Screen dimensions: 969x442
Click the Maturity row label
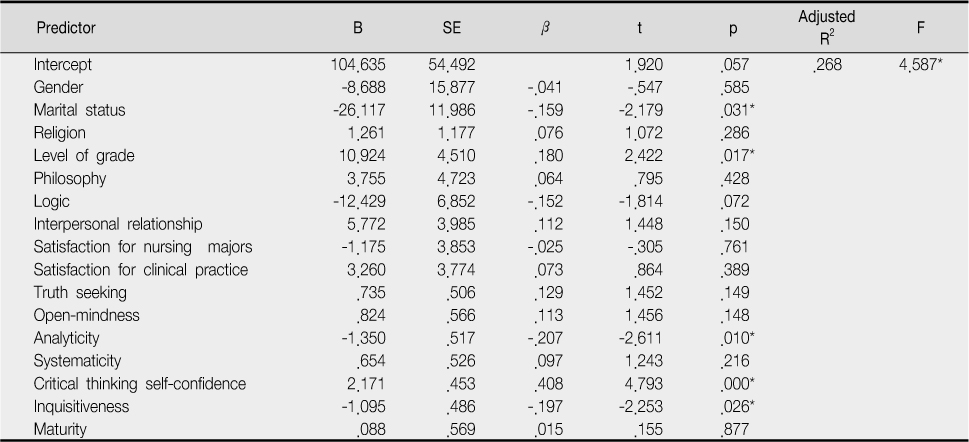click(60, 429)
